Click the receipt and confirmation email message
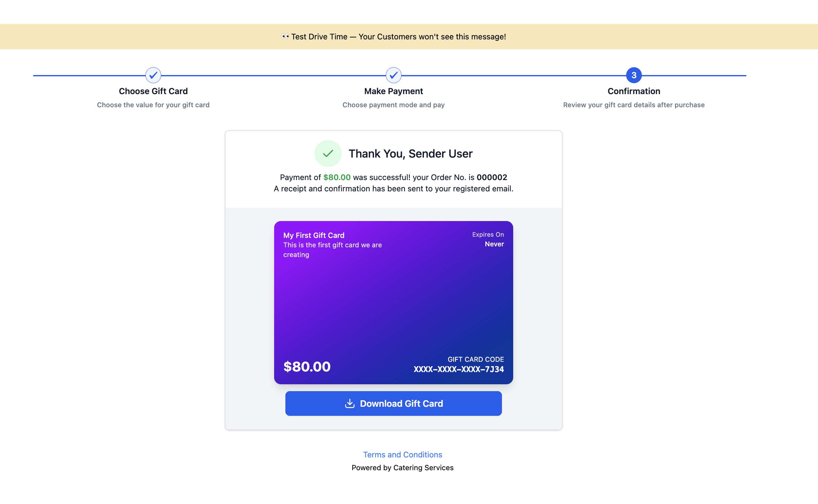The height and width of the screenshot is (504, 818). point(394,189)
